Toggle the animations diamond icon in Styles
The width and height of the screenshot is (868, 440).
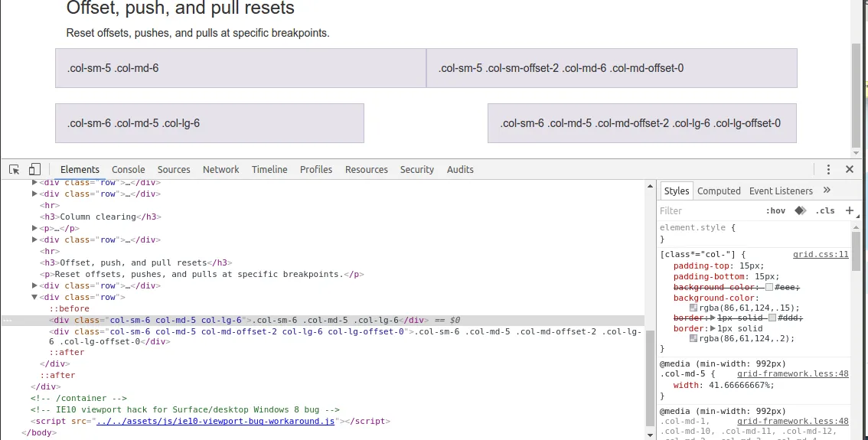[801, 210]
